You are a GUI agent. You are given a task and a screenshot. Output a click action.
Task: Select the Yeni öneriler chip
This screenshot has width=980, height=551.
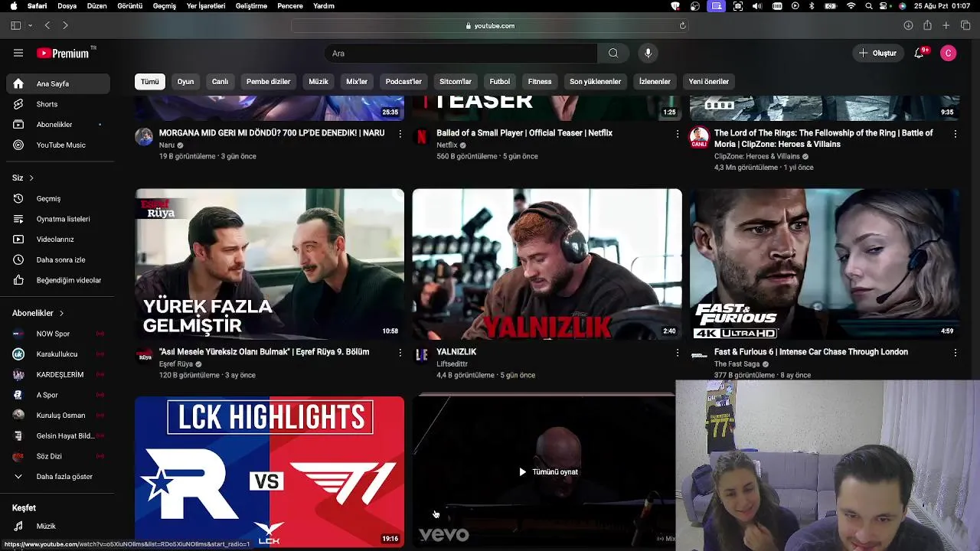click(709, 81)
